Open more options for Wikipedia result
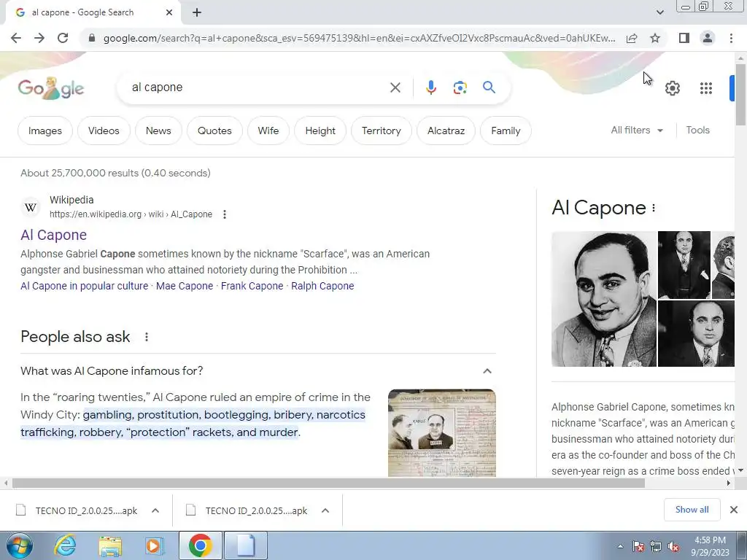This screenshot has width=747, height=560. point(225,214)
